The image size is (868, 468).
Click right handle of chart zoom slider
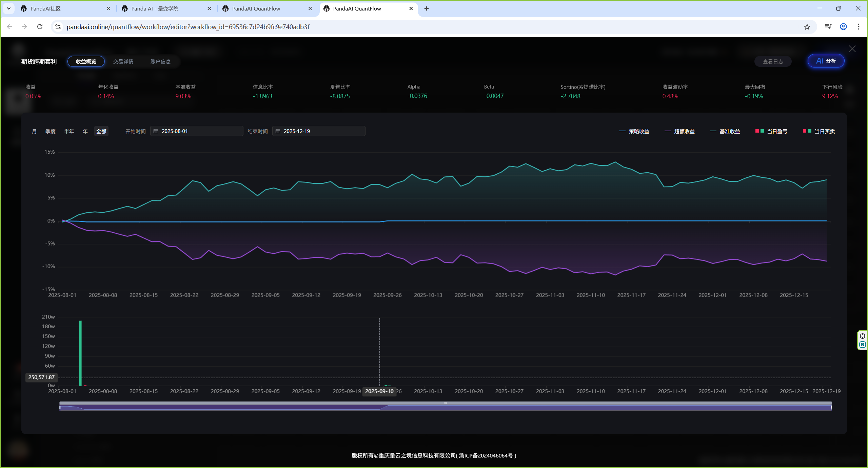[831, 407]
